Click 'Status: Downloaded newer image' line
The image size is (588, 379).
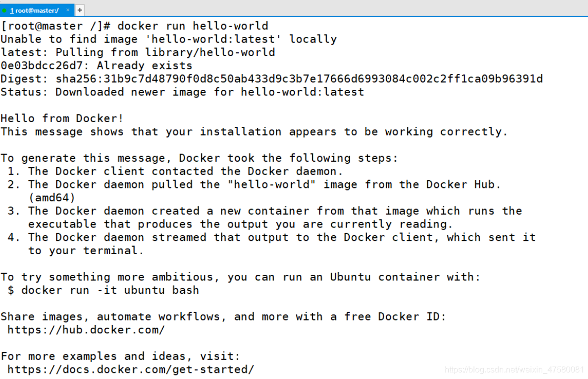pyautogui.click(x=182, y=92)
